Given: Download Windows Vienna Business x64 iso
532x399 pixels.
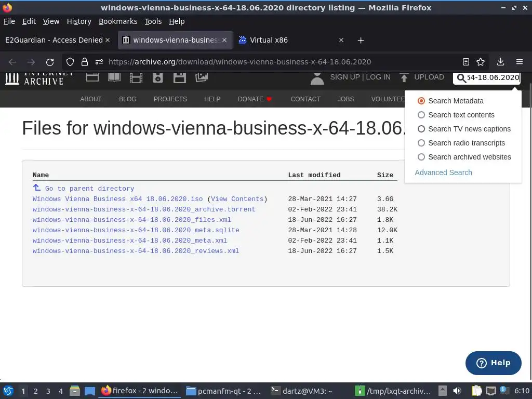Looking at the screenshot, I should 118,199.
